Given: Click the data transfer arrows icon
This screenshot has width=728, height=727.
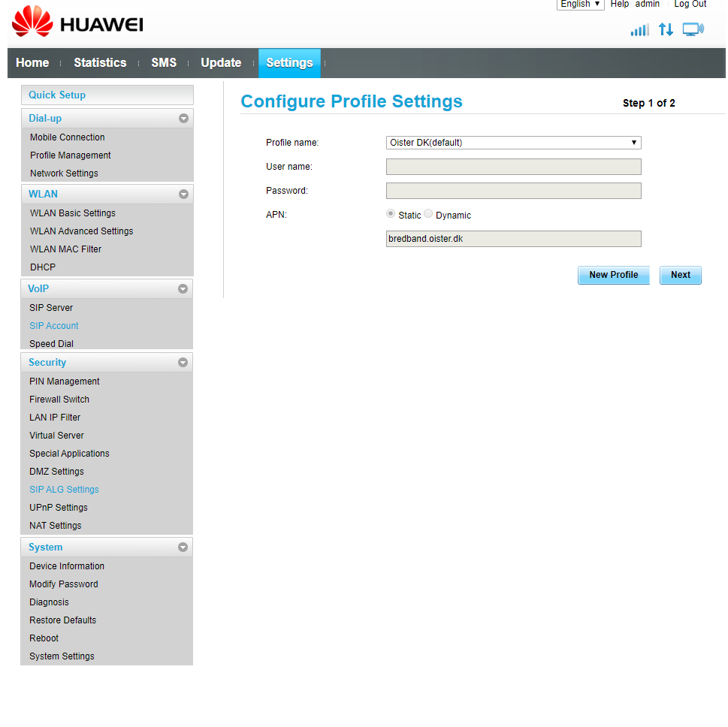Looking at the screenshot, I should pyautogui.click(x=666, y=30).
